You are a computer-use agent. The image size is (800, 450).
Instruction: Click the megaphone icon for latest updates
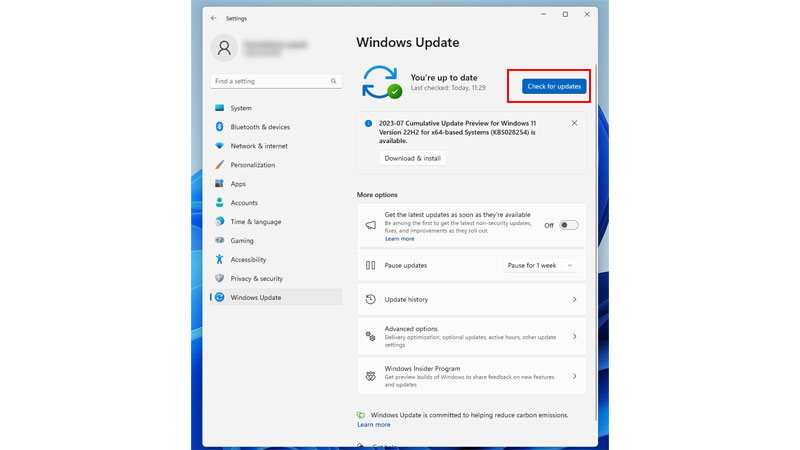click(370, 225)
